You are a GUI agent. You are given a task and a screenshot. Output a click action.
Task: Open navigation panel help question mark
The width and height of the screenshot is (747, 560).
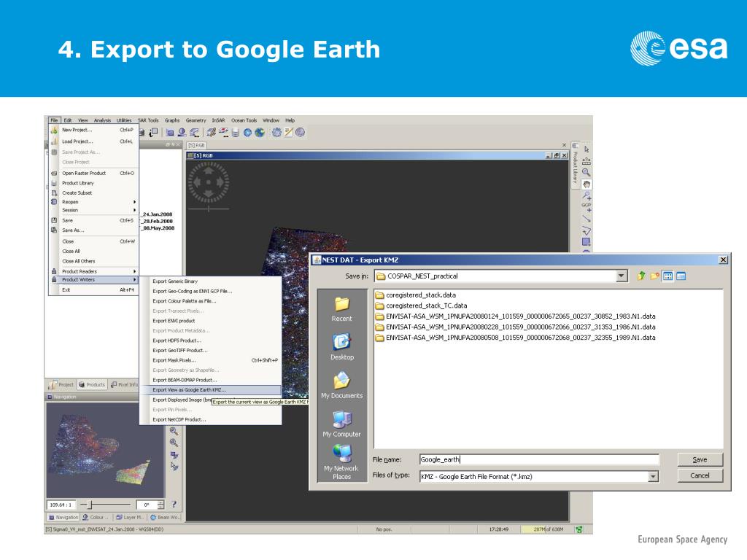click(x=174, y=504)
